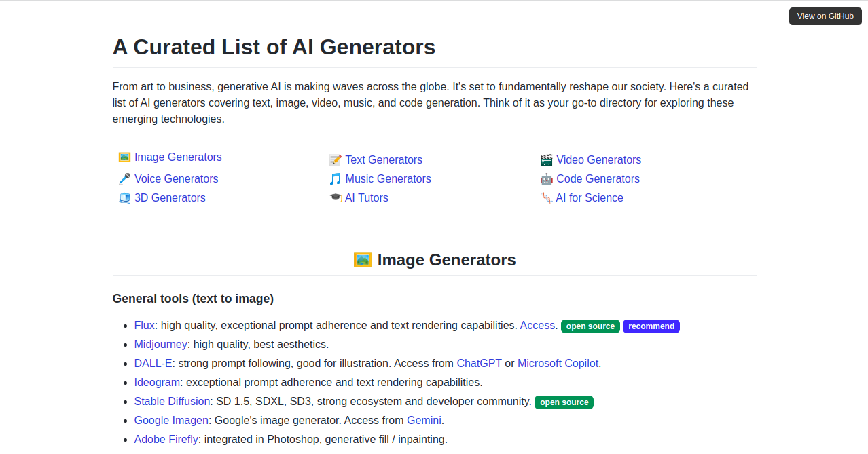Open the Stable Diffusion link
This screenshot has width=868, height=454.
coord(173,402)
